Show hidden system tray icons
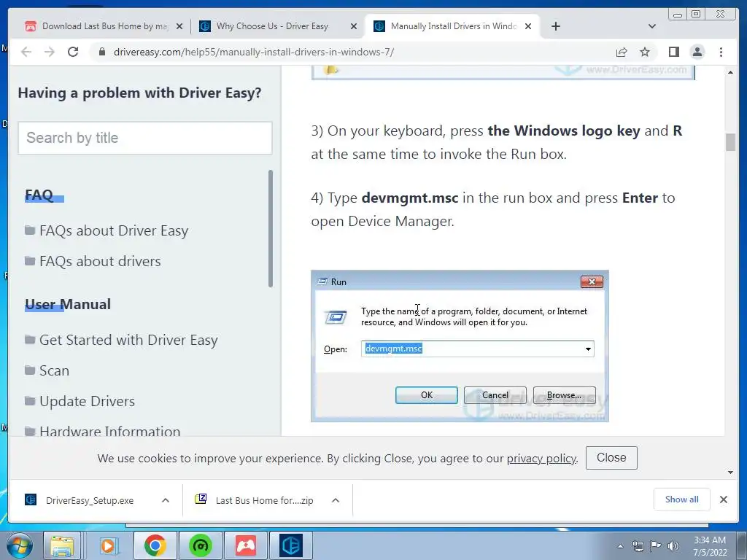 point(620,546)
